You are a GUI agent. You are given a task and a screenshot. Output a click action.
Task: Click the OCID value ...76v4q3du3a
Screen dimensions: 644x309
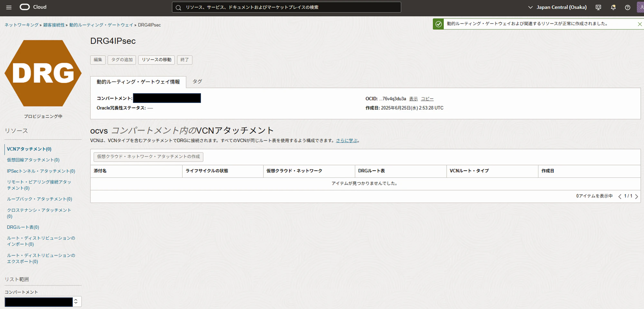[393, 99]
